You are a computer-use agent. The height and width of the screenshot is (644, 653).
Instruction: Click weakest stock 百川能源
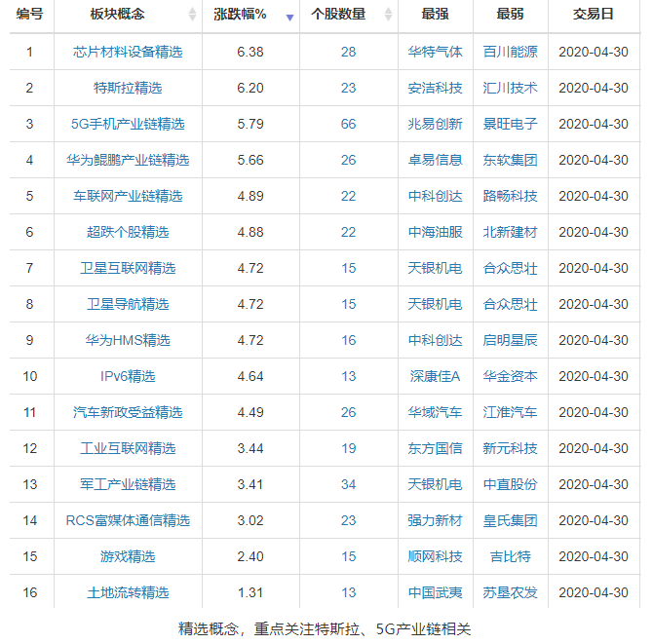coord(510,52)
